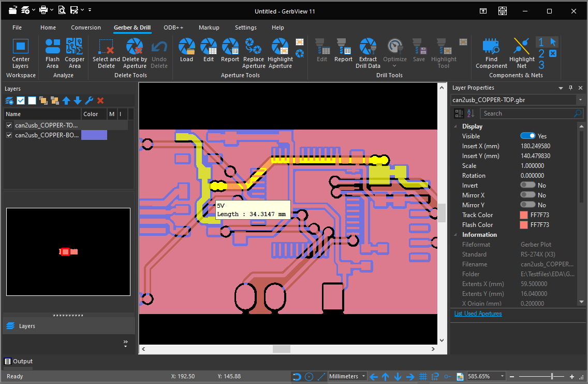The image size is (588, 384).
Task: Click the Layers pane button
Action: (x=68, y=326)
